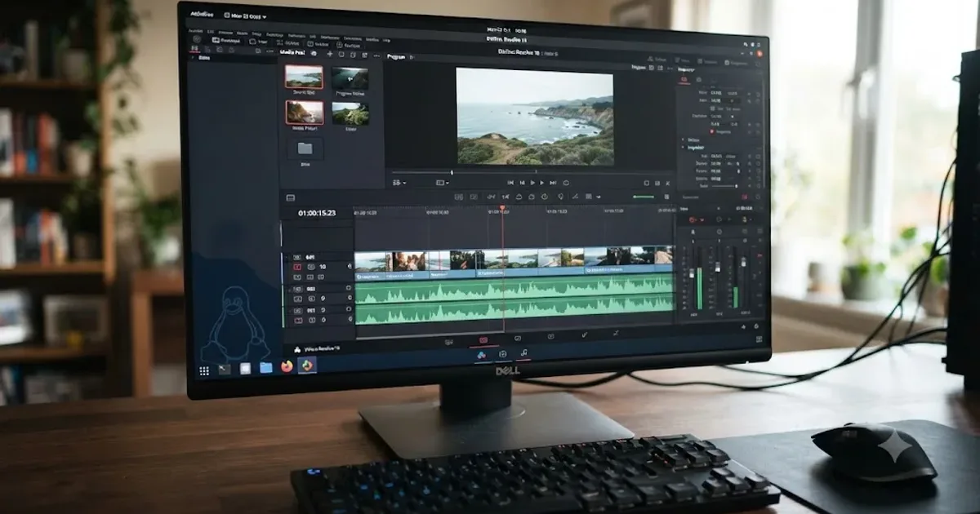Toggle the red-outlined button on the video track header
This screenshot has height=514, width=980.
click(x=297, y=267)
